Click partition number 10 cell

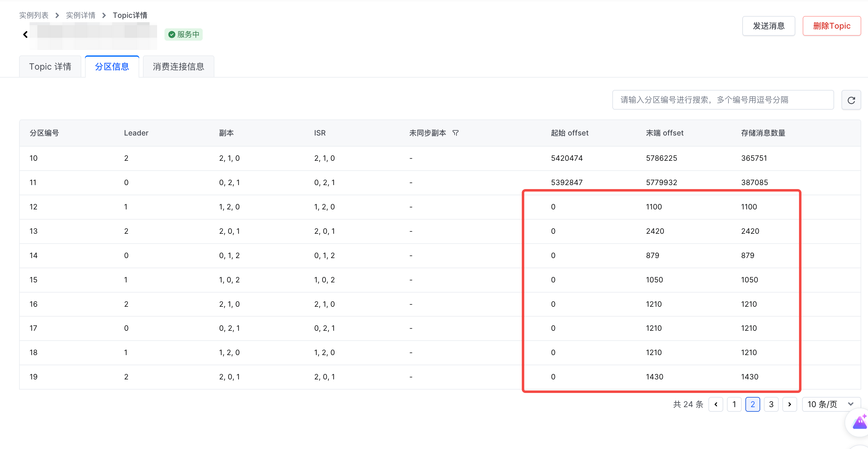(x=33, y=158)
